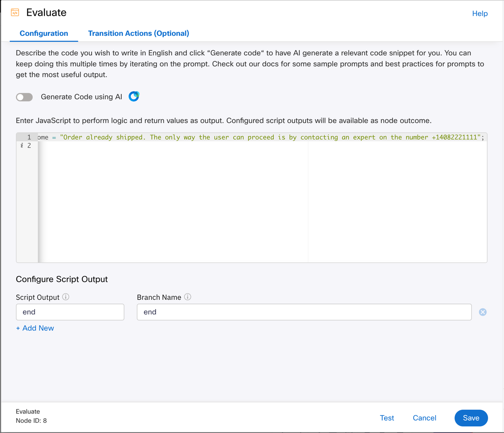504x433 pixels.
Task: Select line number 2 in the editor gutter
Action: point(29,146)
